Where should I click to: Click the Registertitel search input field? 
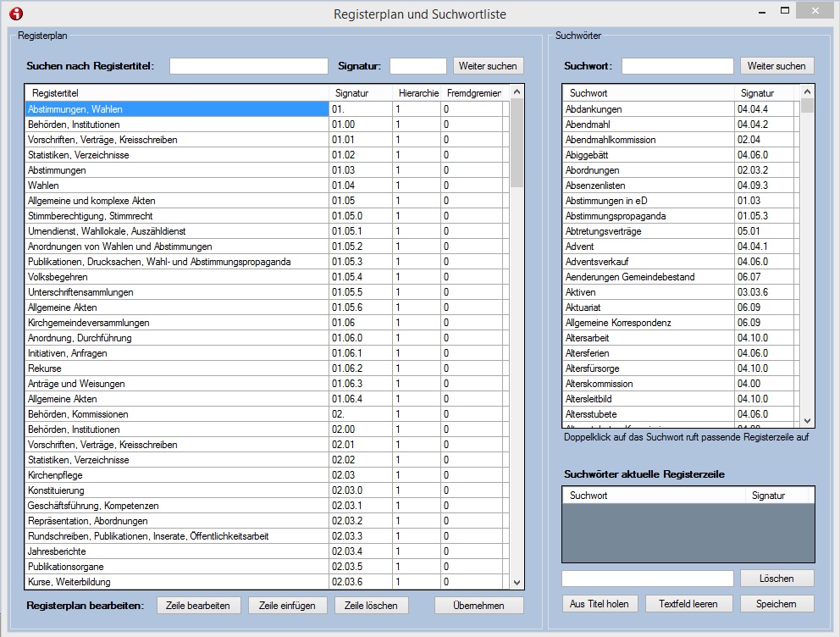pyautogui.click(x=248, y=66)
